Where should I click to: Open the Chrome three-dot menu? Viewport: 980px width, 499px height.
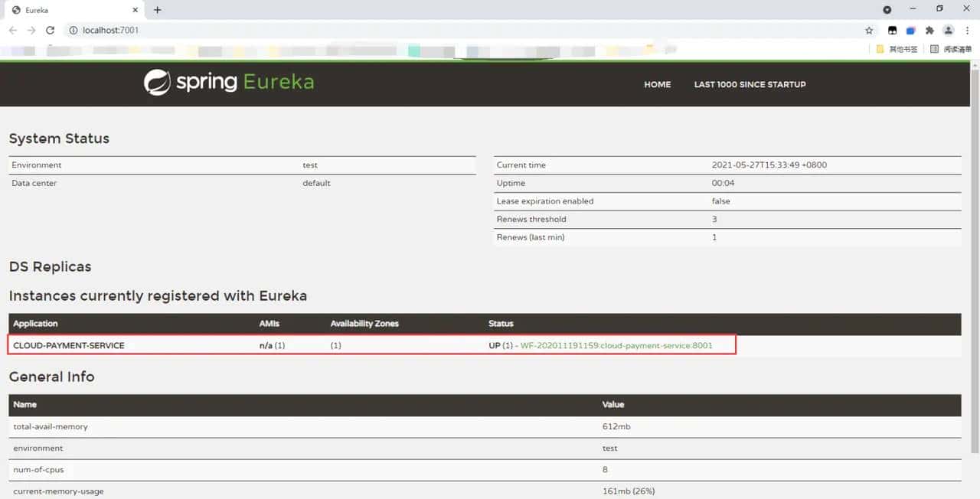pyautogui.click(x=968, y=31)
